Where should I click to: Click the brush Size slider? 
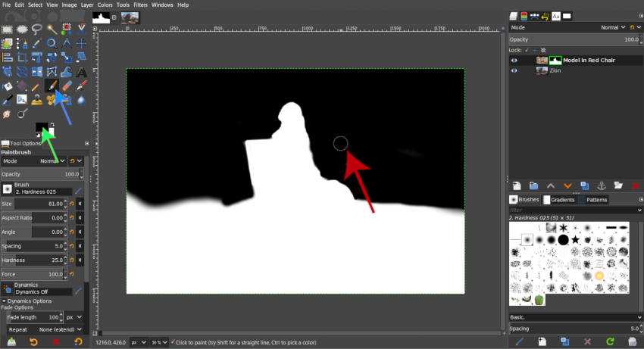click(34, 204)
